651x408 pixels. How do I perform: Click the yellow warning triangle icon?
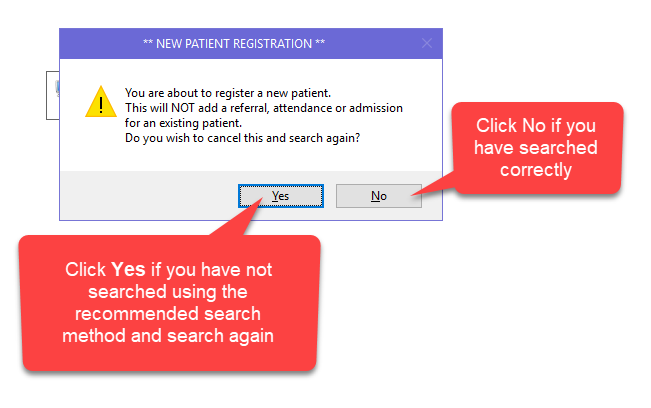101,102
